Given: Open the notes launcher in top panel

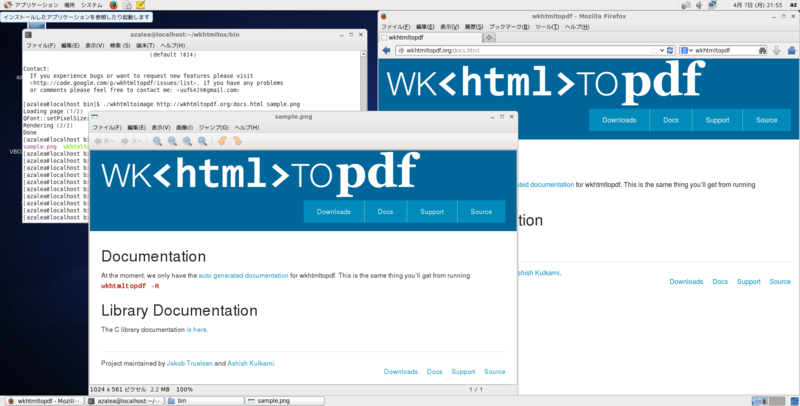Looking at the screenshot, I should [140, 5].
